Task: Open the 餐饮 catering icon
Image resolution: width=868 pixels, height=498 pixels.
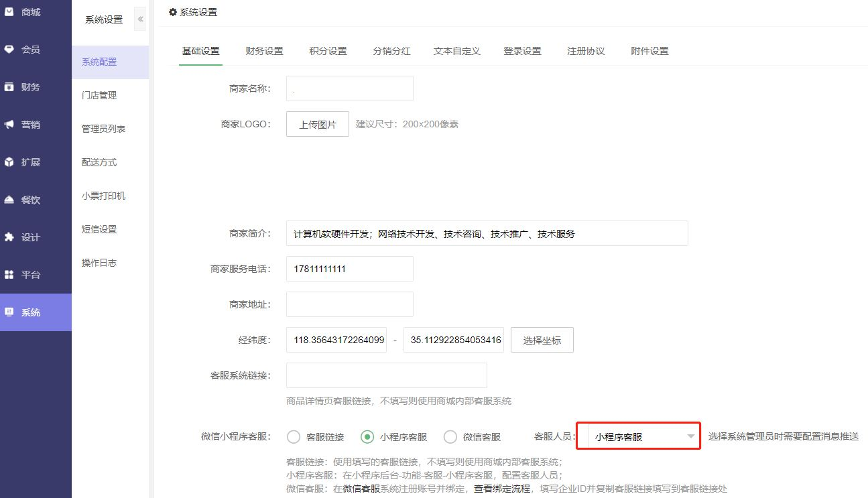Action: coord(9,200)
